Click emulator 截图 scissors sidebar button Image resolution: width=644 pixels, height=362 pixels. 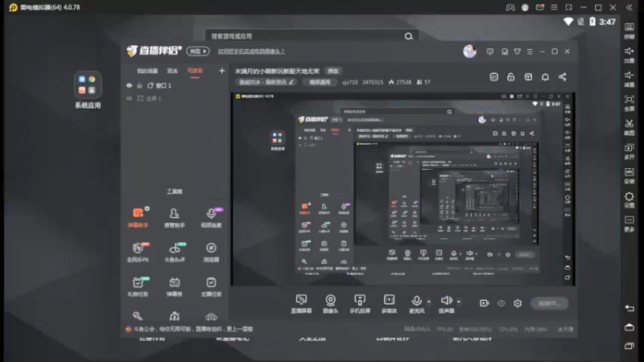(630, 127)
